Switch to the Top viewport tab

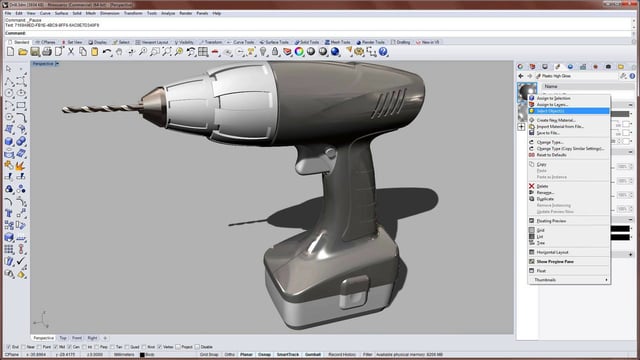(63, 338)
